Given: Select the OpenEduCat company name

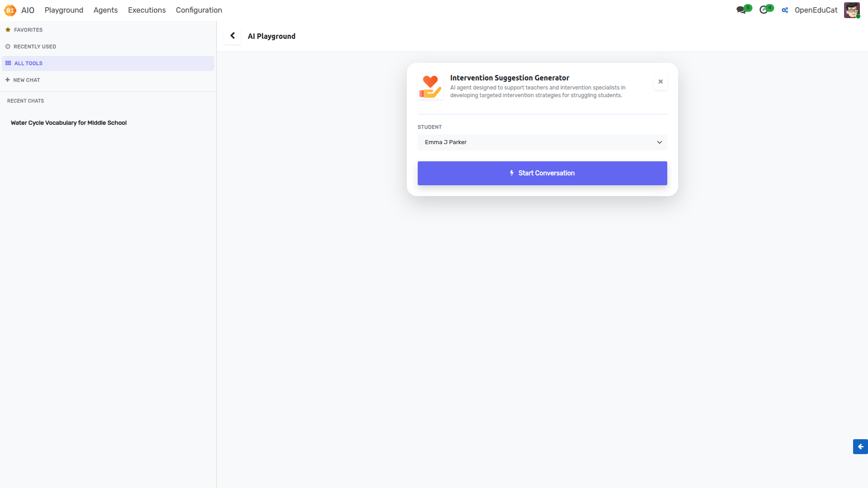Looking at the screenshot, I should (816, 10).
